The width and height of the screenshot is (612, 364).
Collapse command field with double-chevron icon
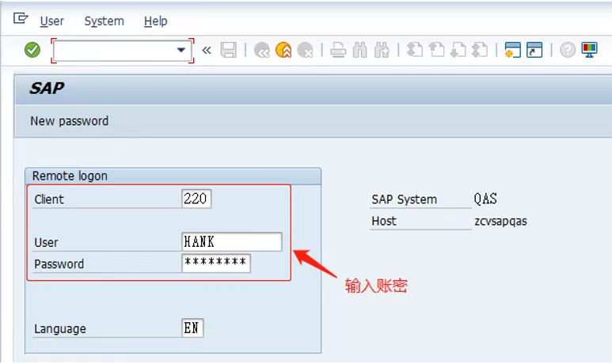click(x=207, y=51)
